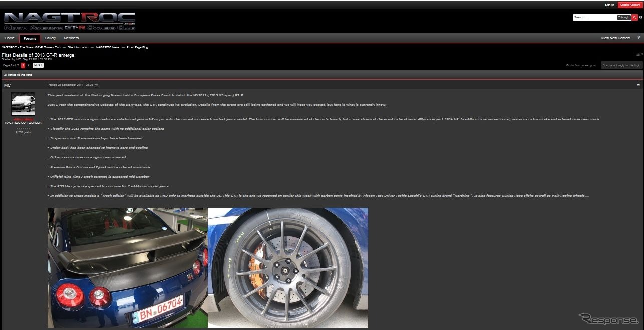Click the red magnifier search button
This screenshot has width=644, height=330.
(635, 17)
